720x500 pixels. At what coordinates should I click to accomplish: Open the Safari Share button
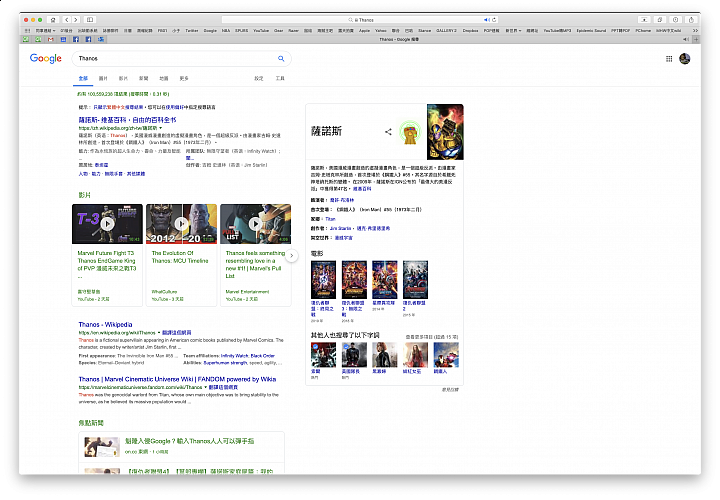point(691,20)
